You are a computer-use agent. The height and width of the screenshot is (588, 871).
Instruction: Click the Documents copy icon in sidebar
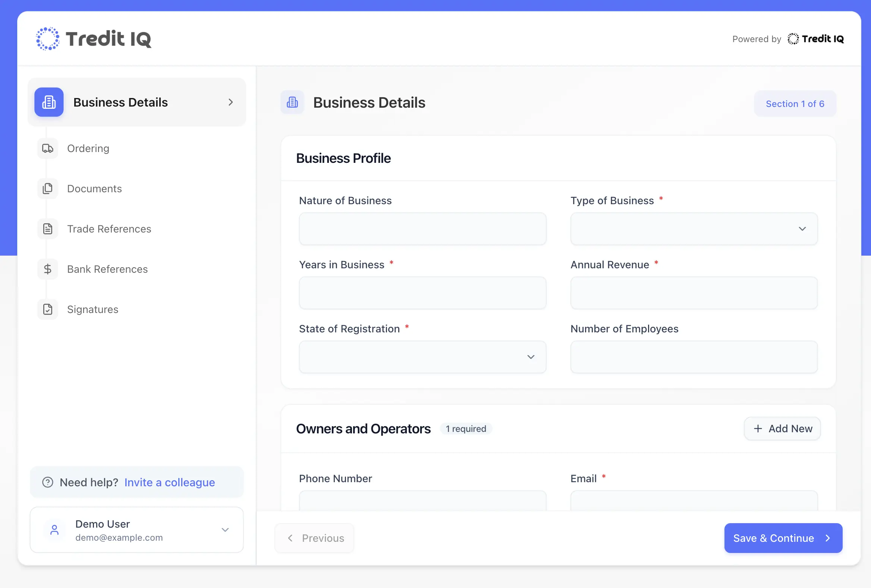(48, 189)
